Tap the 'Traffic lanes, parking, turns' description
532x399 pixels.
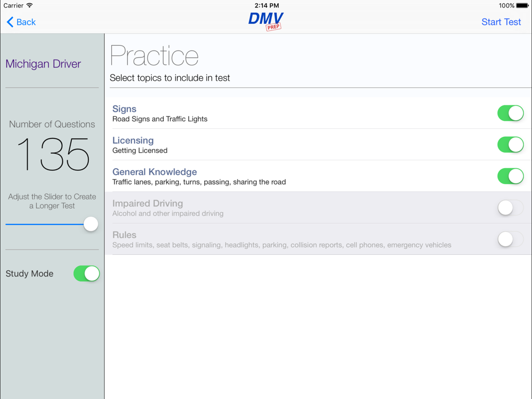(199, 182)
